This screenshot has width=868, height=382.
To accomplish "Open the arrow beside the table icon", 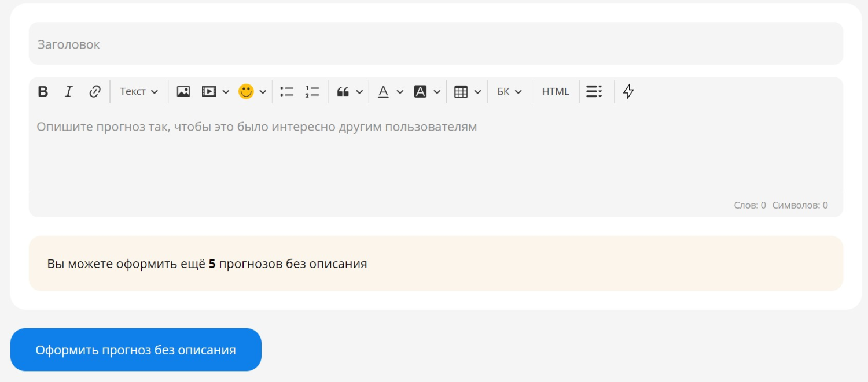I will (x=477, y=91).
